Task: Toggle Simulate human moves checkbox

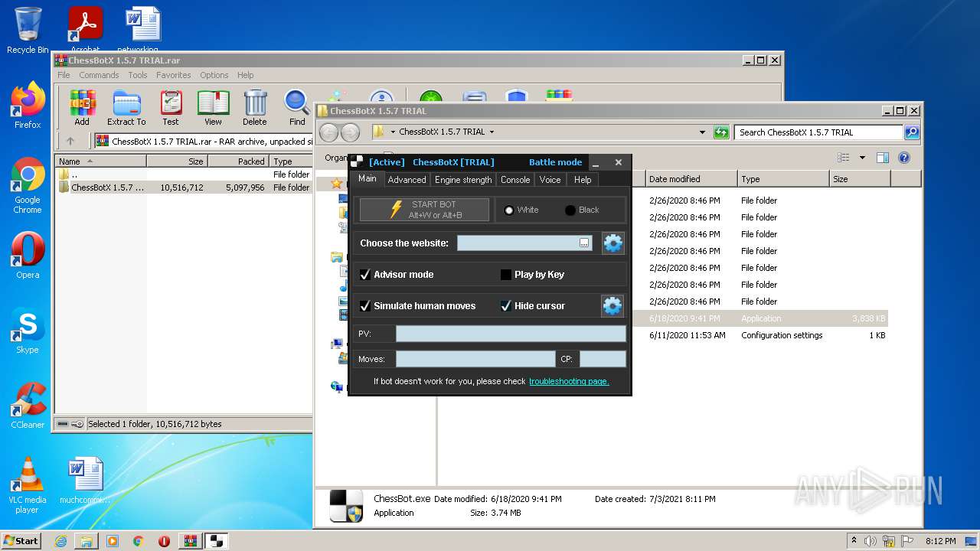Action: pos(365,305)
